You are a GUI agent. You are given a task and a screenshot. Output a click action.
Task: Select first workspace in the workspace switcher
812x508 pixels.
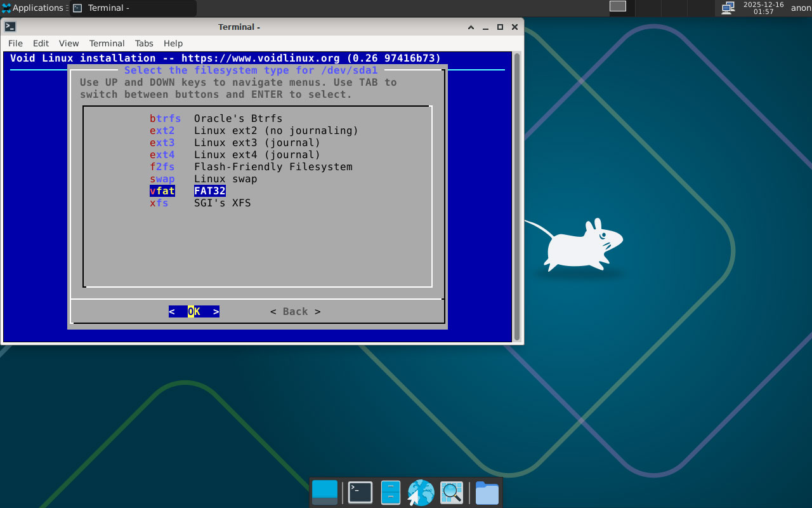[x=618, y=6]
